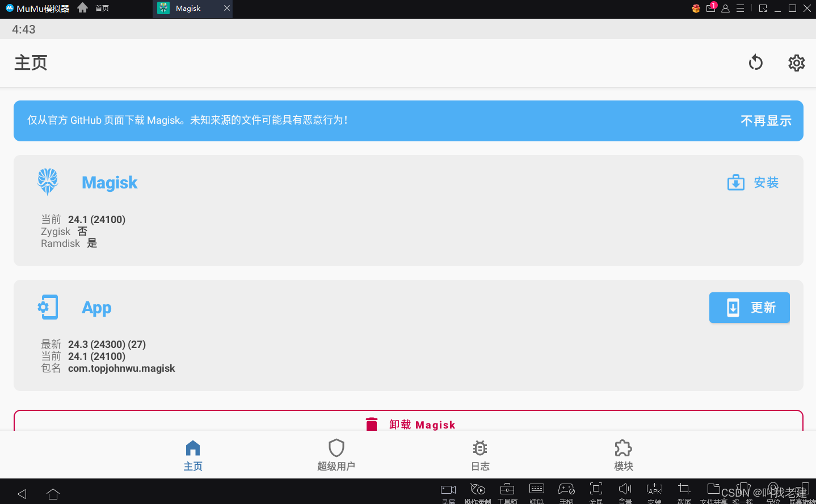Viewport: 816px width, 504px height.
Task: Click the Ramdisk 是 status line
Action: click(x=69, y=243)
